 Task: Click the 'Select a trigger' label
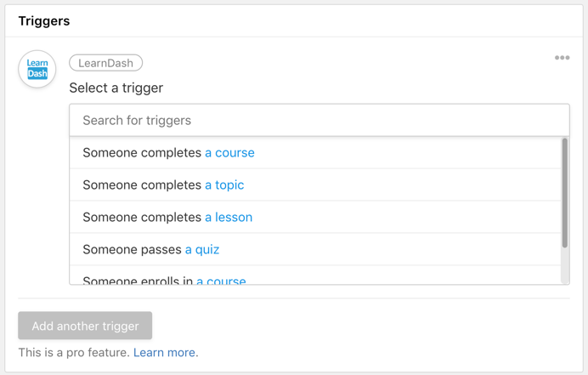(x=116, y=88)
